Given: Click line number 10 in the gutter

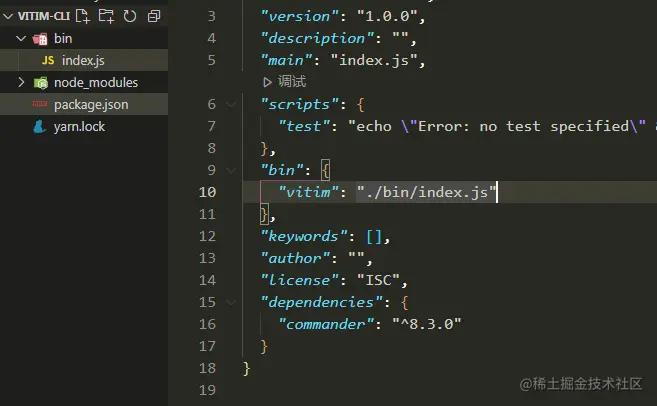Looking at the screenshot, I should (x=207, y=192).
